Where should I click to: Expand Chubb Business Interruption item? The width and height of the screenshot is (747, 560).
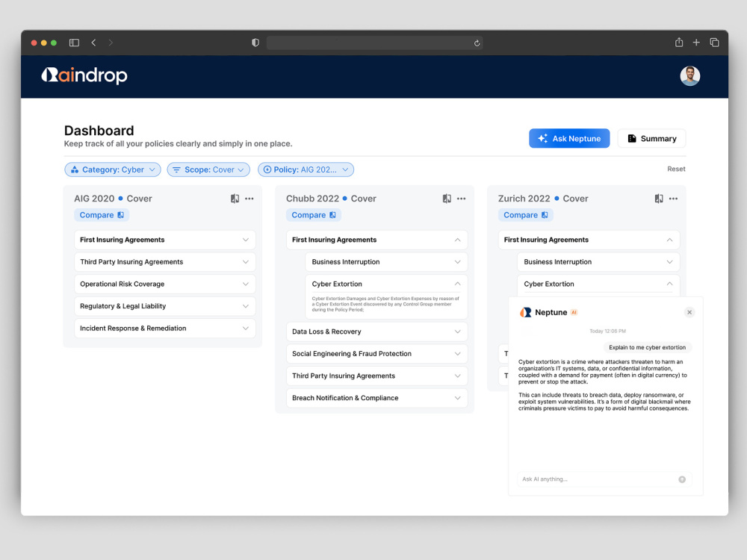pos(386,262)
